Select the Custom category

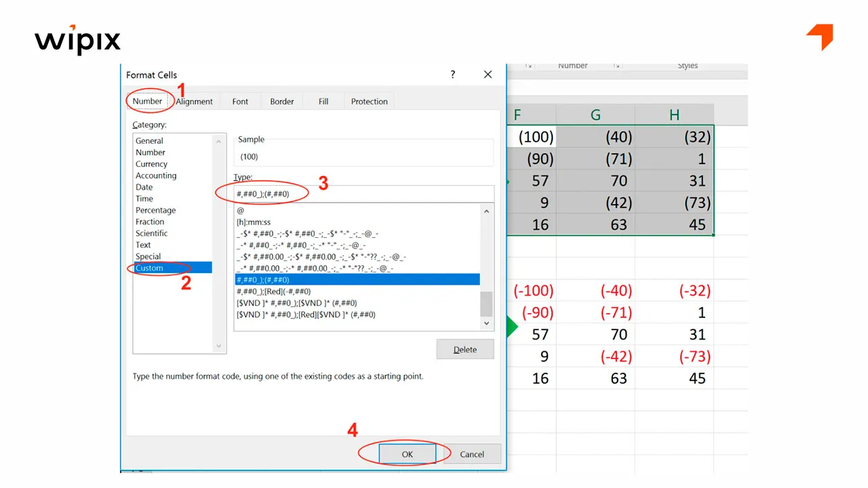[149, 268]
